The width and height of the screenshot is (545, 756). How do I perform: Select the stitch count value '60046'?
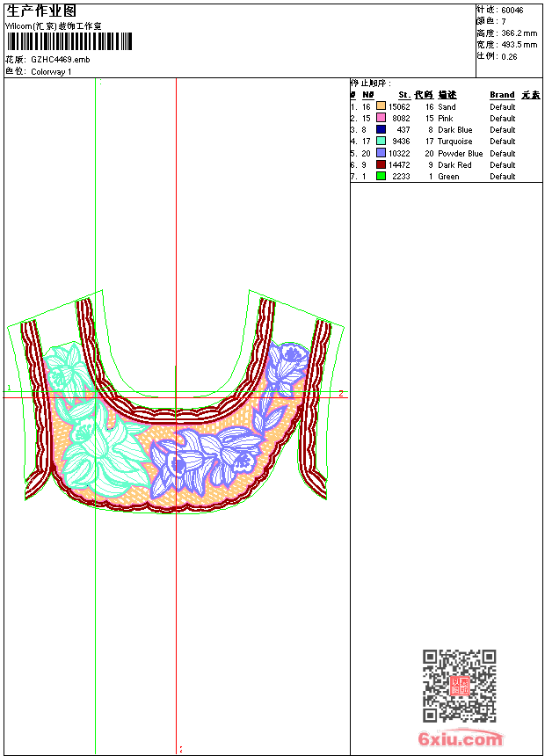[512, 11]
